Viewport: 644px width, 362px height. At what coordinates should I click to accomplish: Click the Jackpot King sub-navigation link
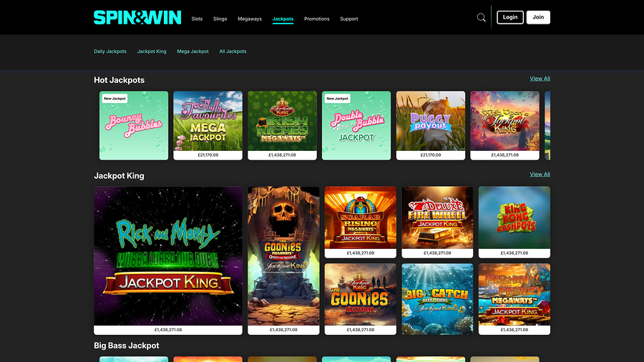[152, 52]
